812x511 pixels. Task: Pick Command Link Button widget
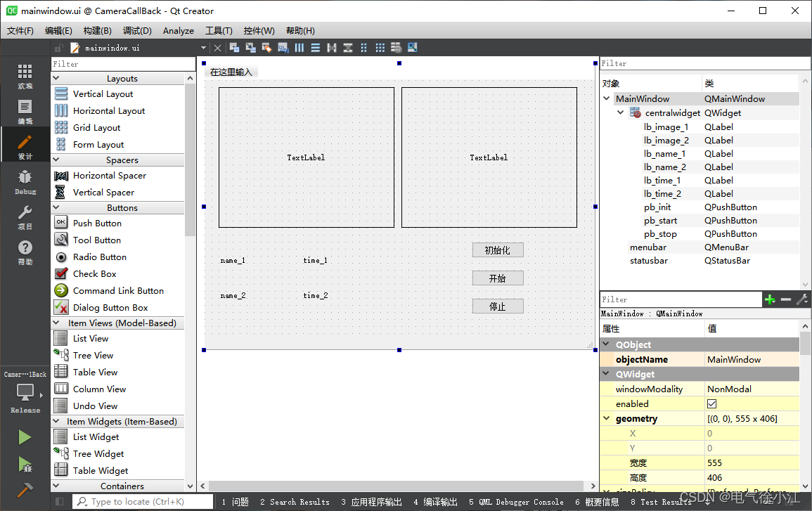tap(118, 290)
